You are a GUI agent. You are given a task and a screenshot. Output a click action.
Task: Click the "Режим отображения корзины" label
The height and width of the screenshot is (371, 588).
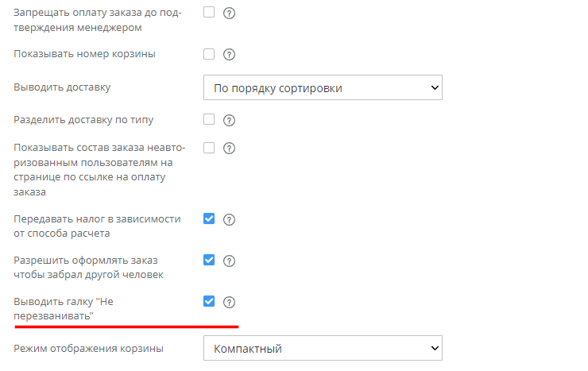pos(89,348)
